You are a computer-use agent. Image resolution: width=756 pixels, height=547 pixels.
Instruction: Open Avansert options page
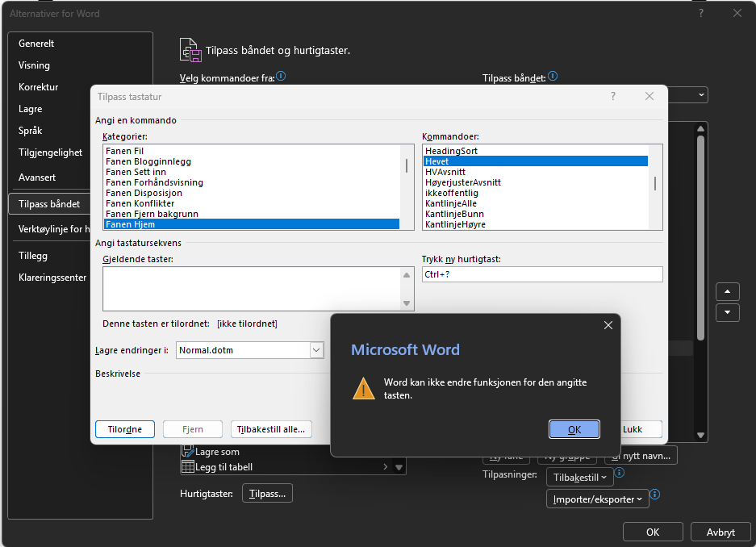[x=37, y=177]
